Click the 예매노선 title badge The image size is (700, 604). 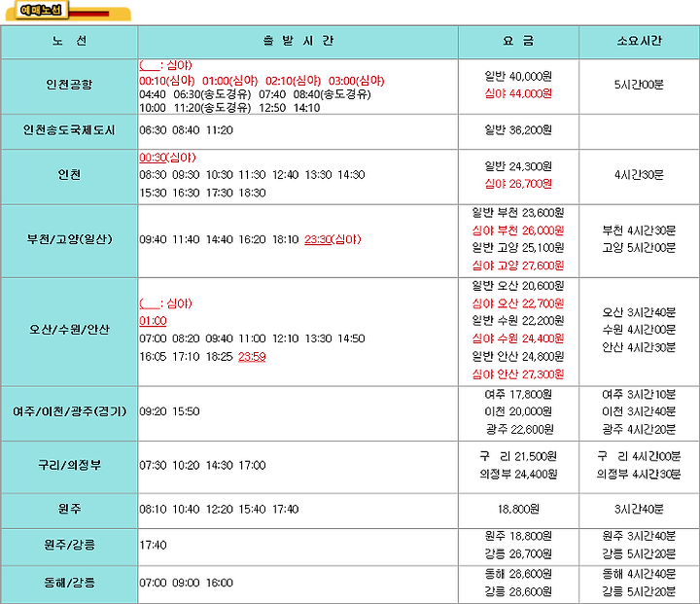click(41, 11)
